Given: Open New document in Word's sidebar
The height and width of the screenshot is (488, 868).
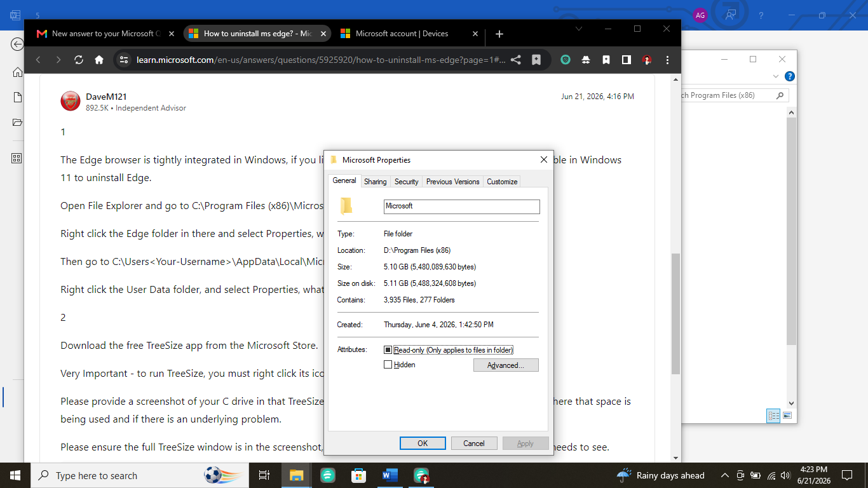Looking at the screenshot, I should [x=17, y=97].
